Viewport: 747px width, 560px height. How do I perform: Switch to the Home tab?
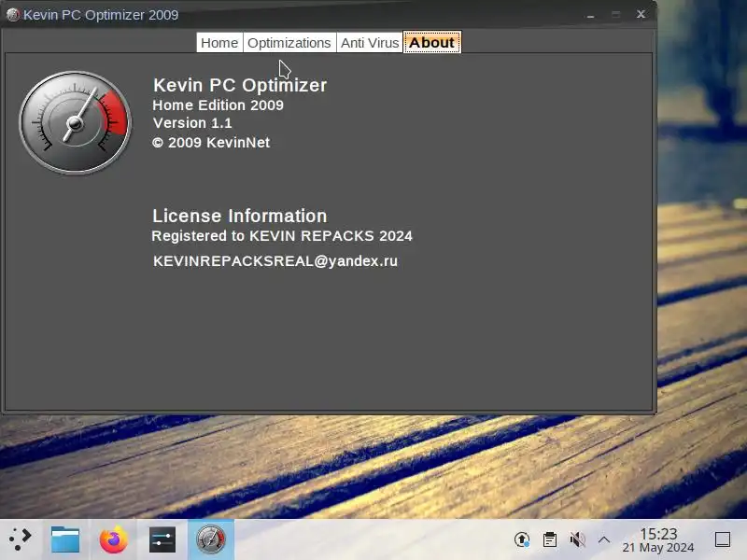[219, 42]
